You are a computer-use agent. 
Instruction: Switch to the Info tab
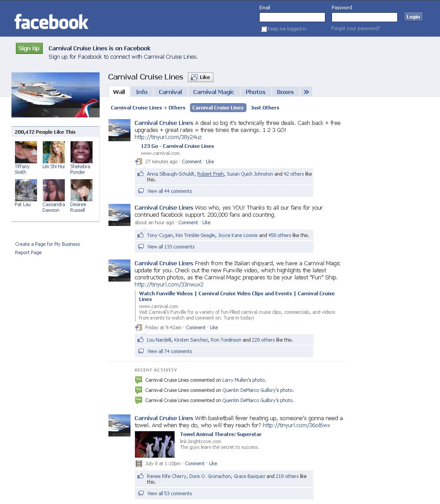(x=142, y=92)
